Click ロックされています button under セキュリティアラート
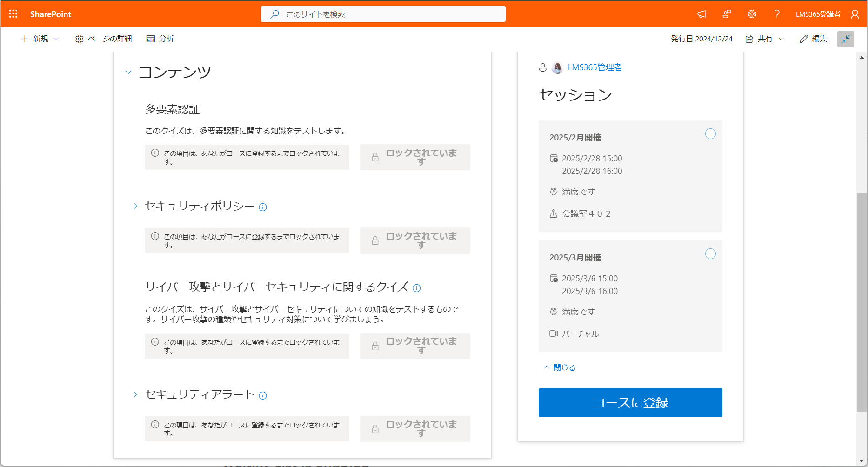This screenshot has height=467, width=868. tap(415, 429)
